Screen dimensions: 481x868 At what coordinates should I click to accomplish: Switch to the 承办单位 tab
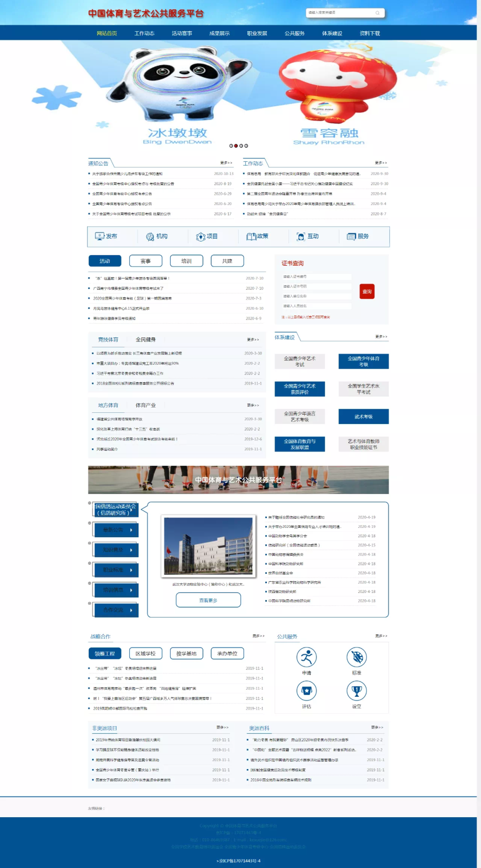[227, 654]
